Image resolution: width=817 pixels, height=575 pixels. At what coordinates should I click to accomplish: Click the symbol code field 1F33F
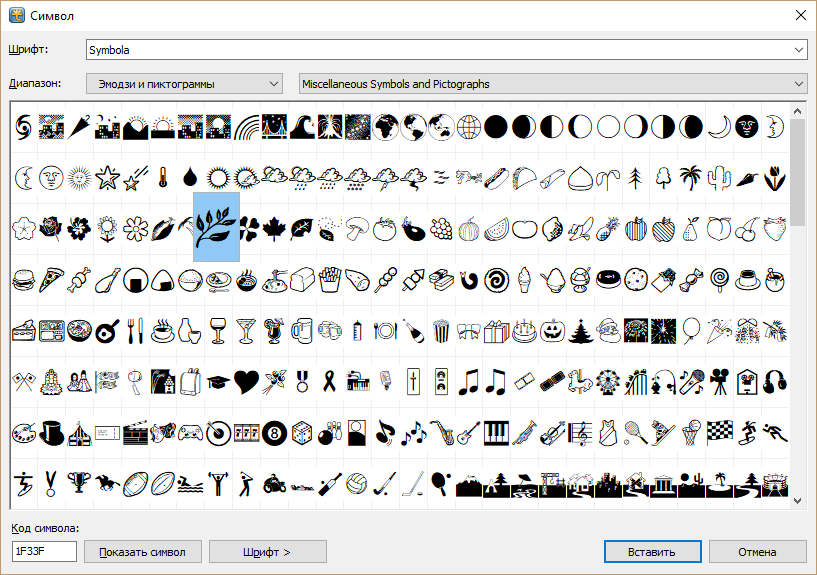(44, 552)
